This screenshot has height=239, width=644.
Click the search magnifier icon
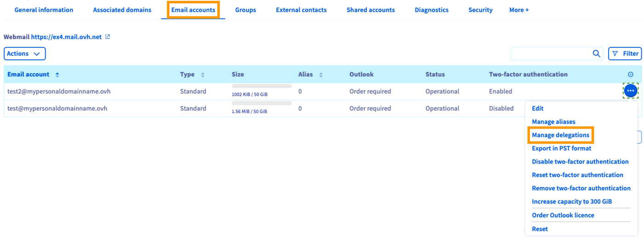596,54
